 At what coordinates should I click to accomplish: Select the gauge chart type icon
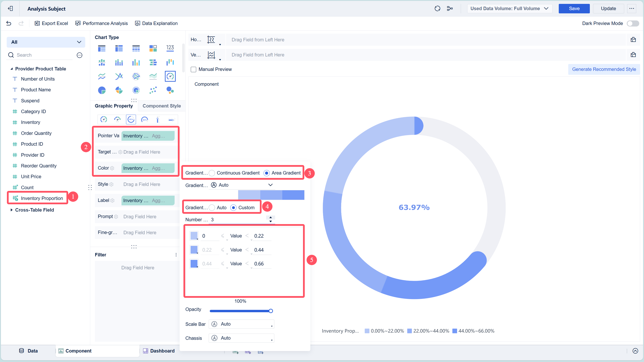coord(170,76)
